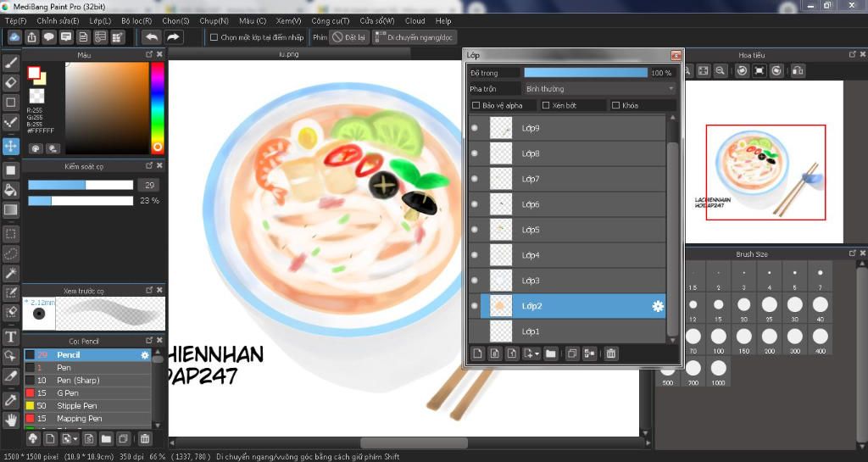Select the 'Mapping Pen' brush
The image size is (868, 462).
pos(87,418)
